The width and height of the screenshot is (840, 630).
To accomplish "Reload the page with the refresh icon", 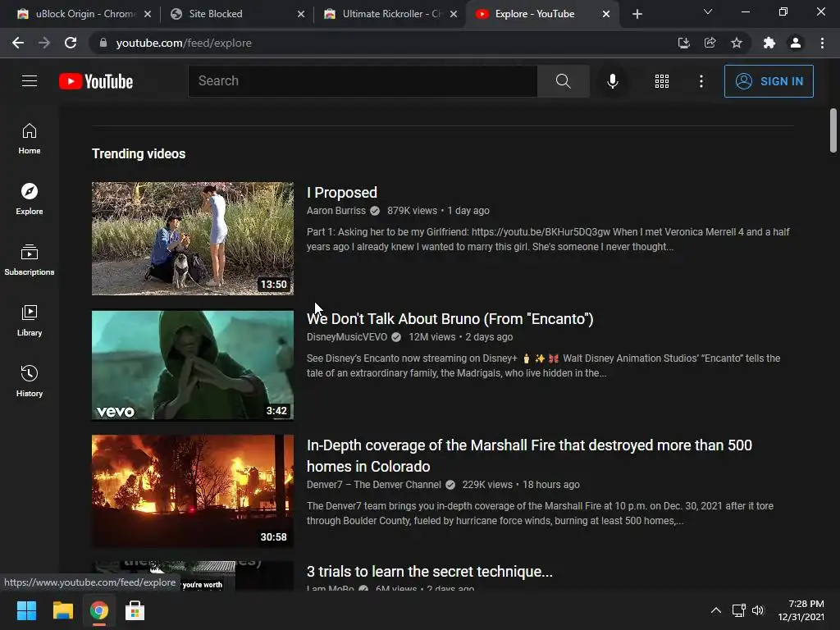I will [71, 43].
